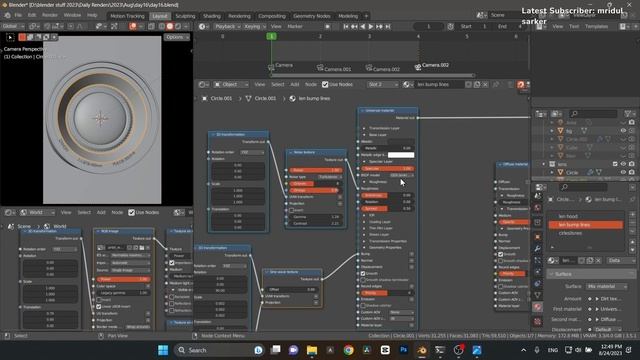Click the white color swatch in Universal material node
The height and width of the screenshot is (360, 640).
(x=401, y=155)
